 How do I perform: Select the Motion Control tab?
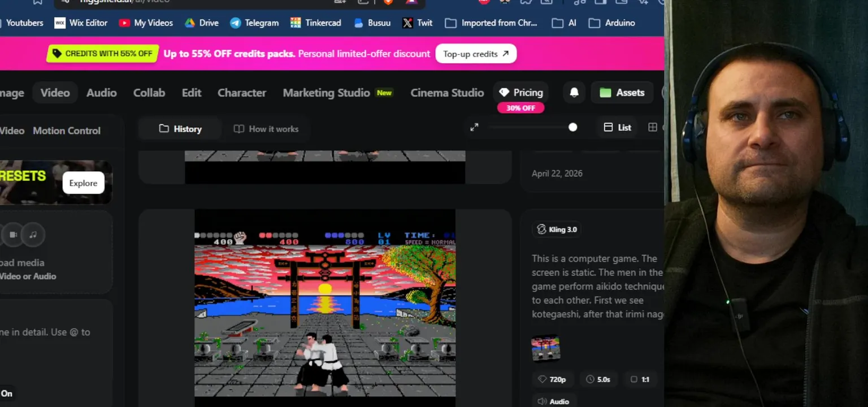pyautogui.click(x=67, y=131)
